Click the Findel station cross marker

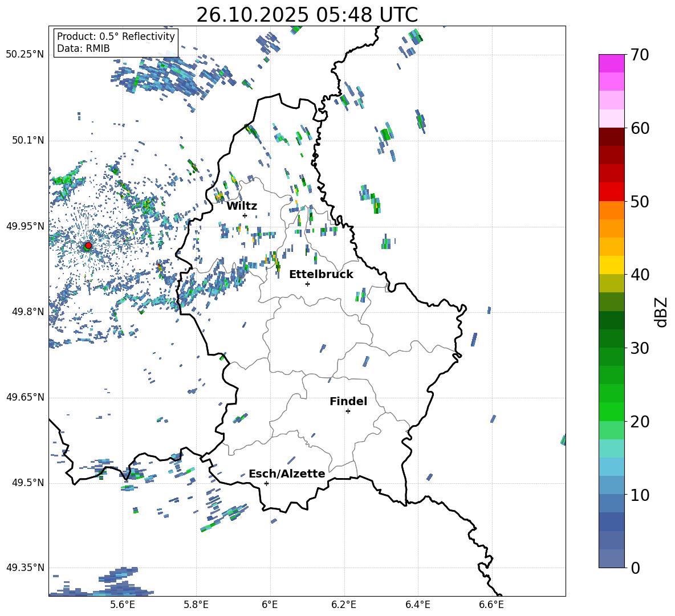point(348,411)
